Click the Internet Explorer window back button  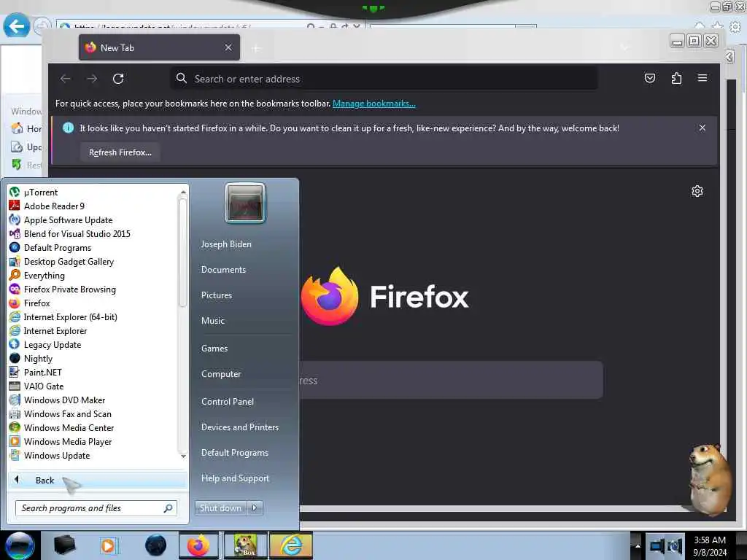(x=17, y=26)
